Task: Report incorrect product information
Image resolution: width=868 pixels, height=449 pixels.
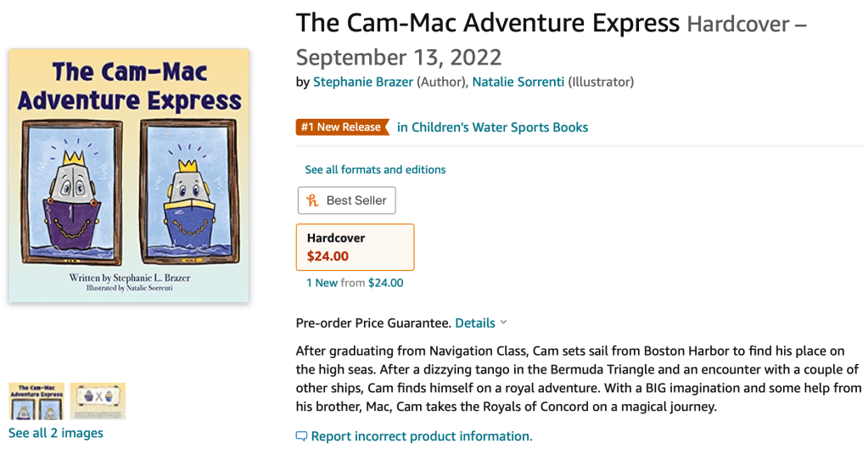Action: pos(422,436)
